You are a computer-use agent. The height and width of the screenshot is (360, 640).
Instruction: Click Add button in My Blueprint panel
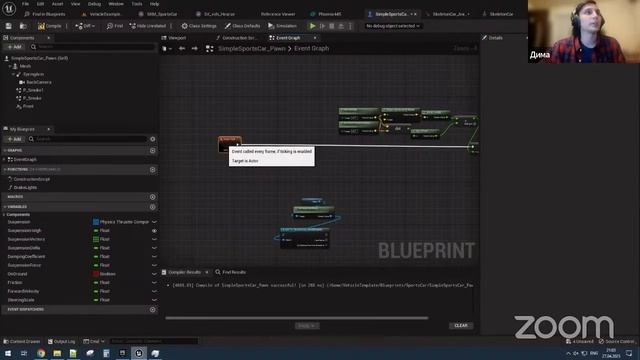click(15, 139)
